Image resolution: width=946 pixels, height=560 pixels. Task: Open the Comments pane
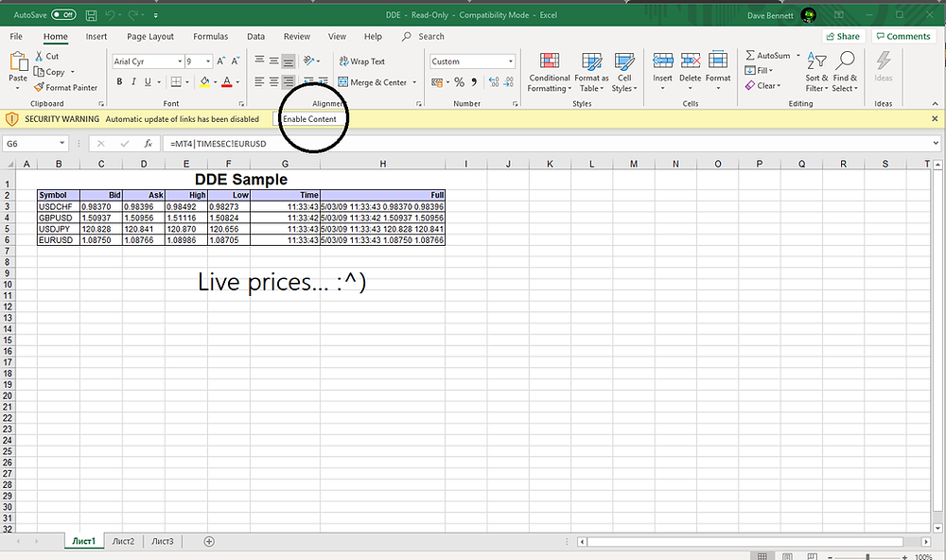pos(903,36)
